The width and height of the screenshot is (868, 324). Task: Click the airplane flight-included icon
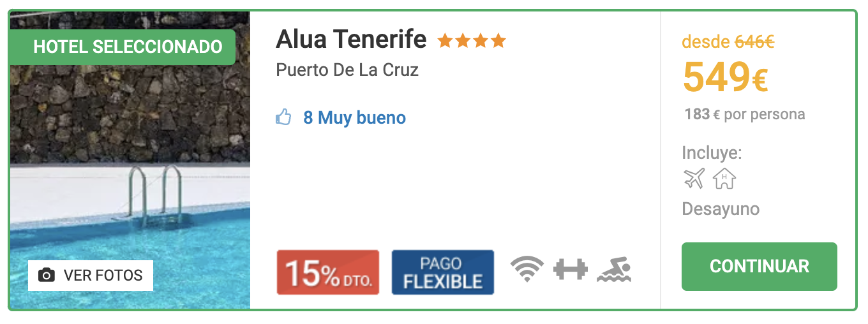coord(694,179)
